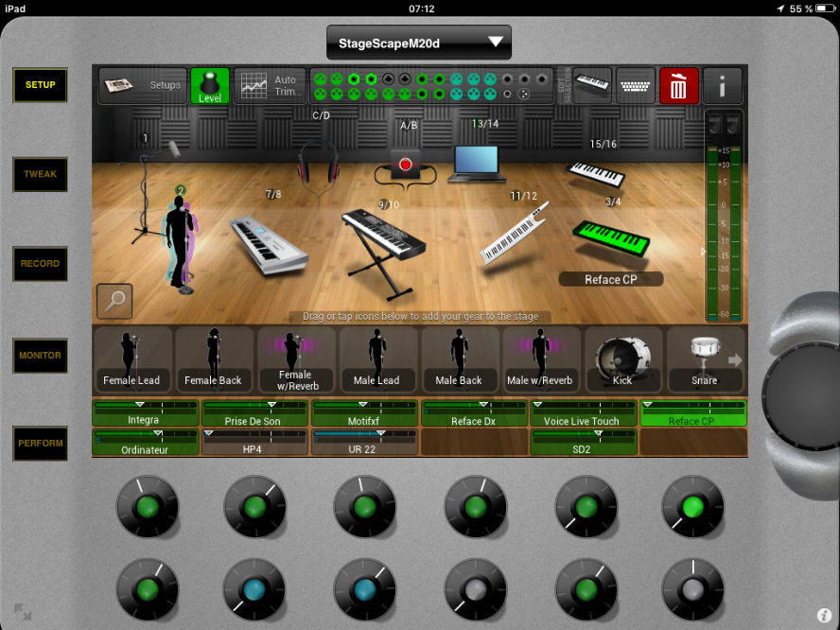840x630 pixels.
Task: Switch to the RECORD mode tab
Action: [x=40, y=264]
